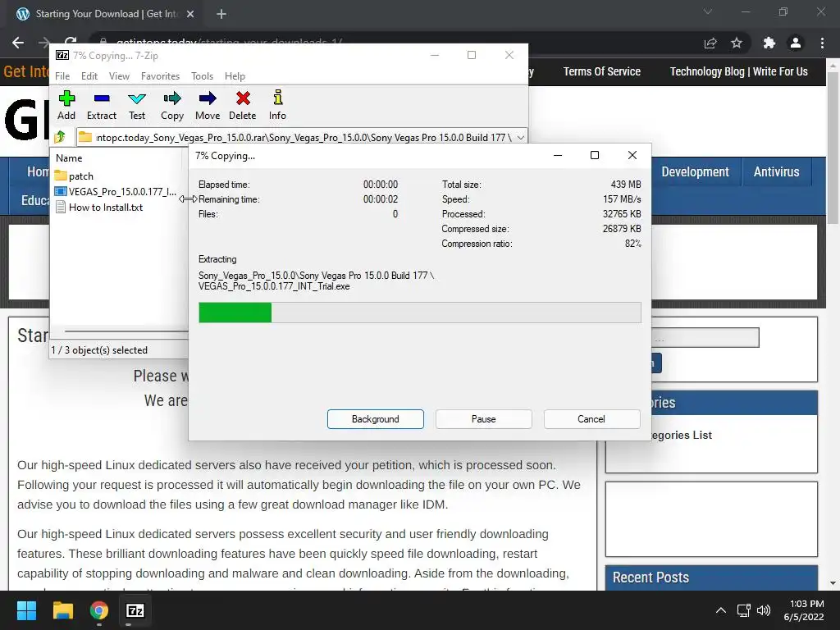
Task: Close the Starting Your Download tab
Action: 190,14
